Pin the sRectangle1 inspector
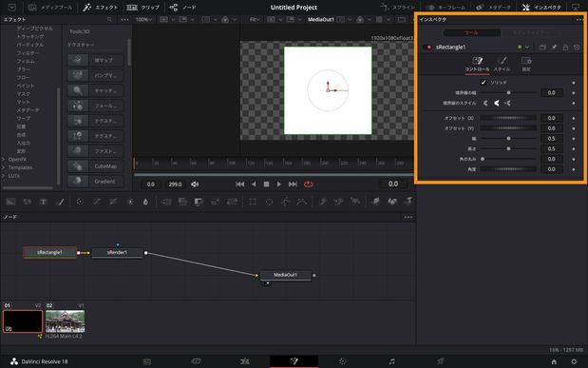 pos(554,48)
